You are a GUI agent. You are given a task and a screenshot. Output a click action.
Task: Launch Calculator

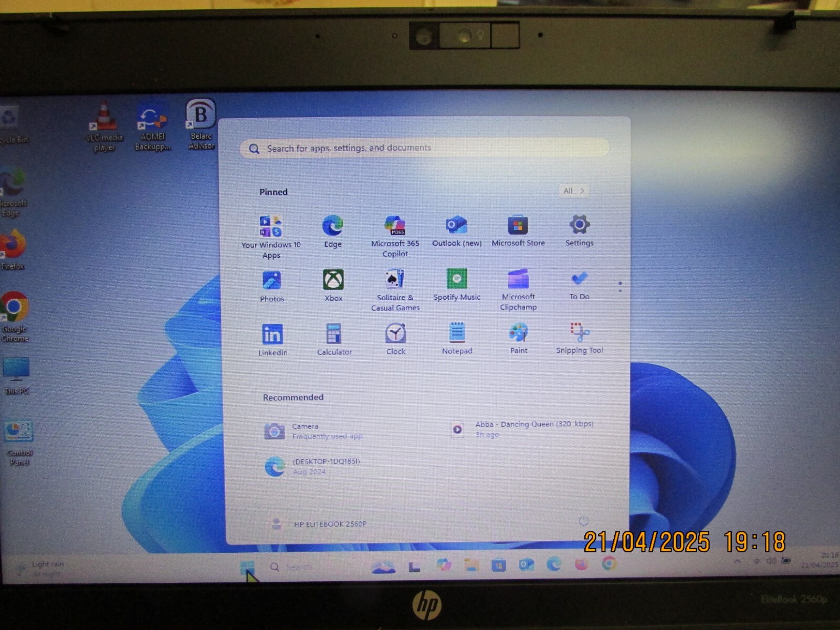(334, 339)
